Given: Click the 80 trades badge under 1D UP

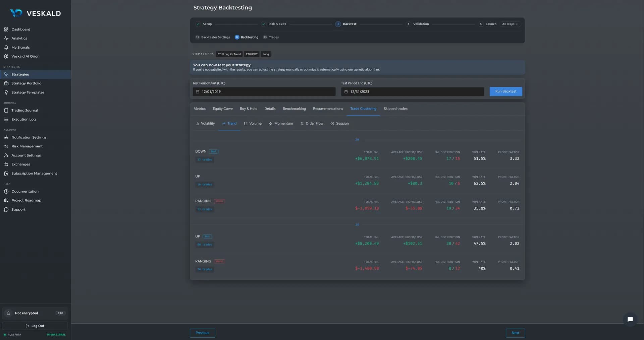Looking at the screenshot, I should [205, 245].
